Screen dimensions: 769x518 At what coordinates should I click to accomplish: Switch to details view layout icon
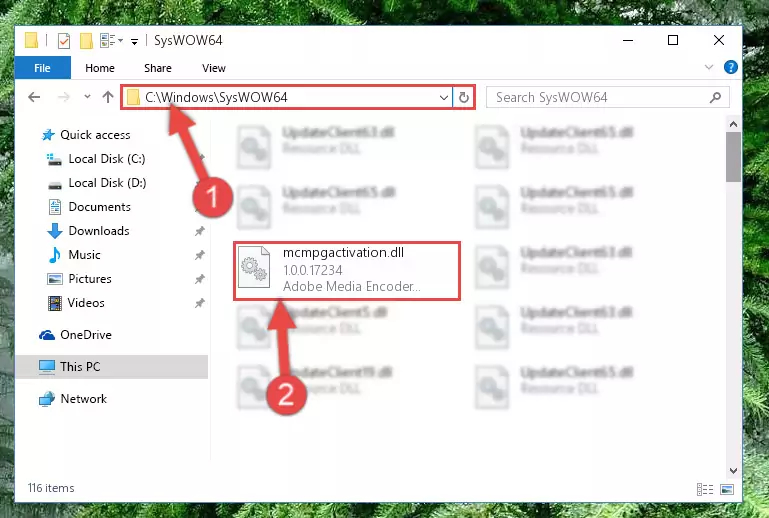tap(705, 489)
